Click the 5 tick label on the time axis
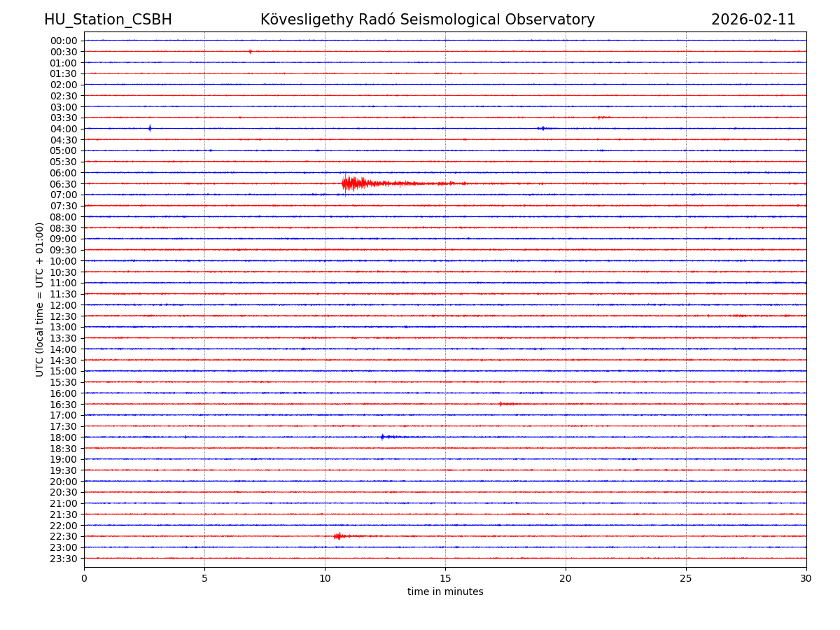 tap(204, 578)
